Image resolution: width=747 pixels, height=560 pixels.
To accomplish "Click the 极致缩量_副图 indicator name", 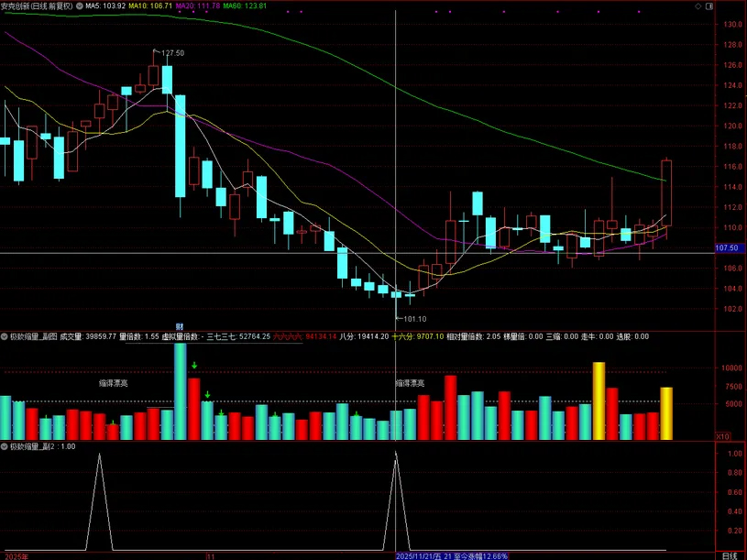I will tap(33, 336).
